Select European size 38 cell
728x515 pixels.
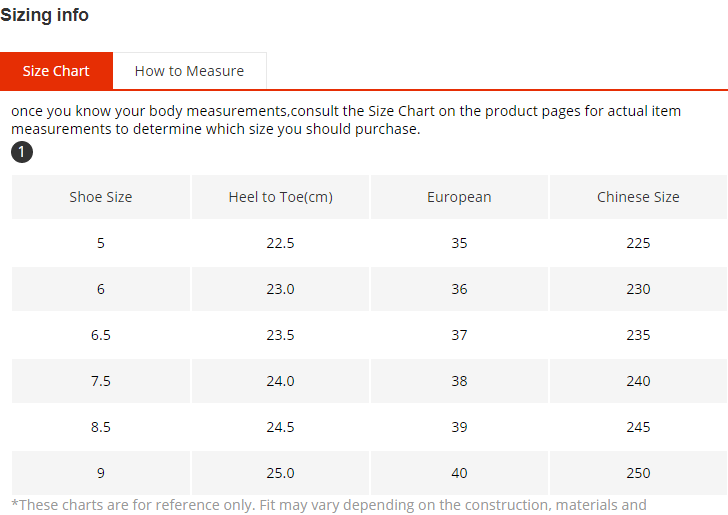click(459, 381)
